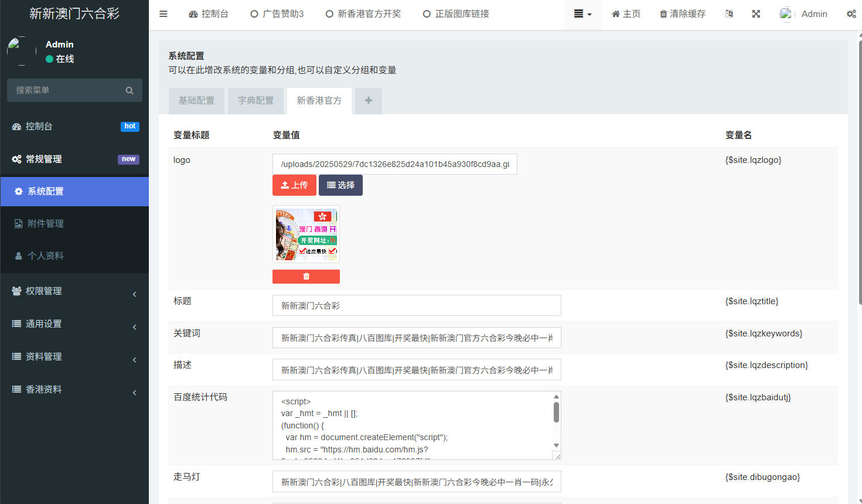Click the settings gears icon at top right
Screen dimensions: 862x504
851,14
